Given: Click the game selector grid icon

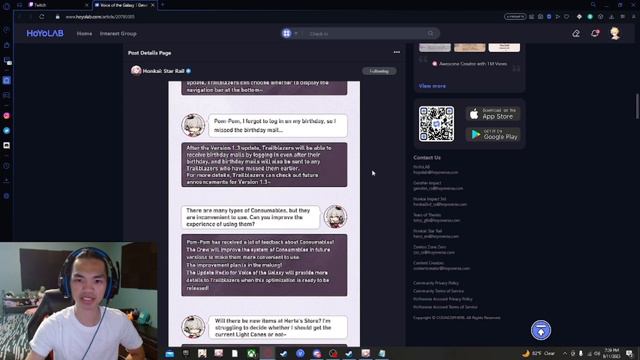Looking at the screenshot, I should coord(287,33).
